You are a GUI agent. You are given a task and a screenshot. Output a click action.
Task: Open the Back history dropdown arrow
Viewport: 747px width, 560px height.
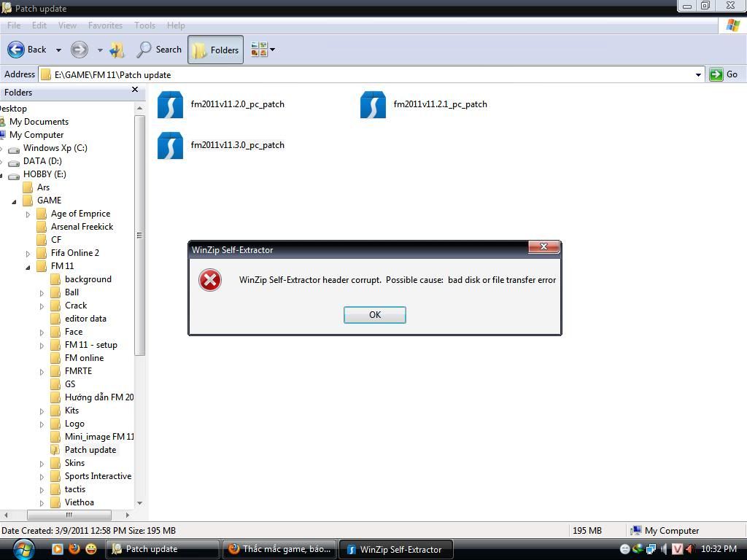pos(58,50)
